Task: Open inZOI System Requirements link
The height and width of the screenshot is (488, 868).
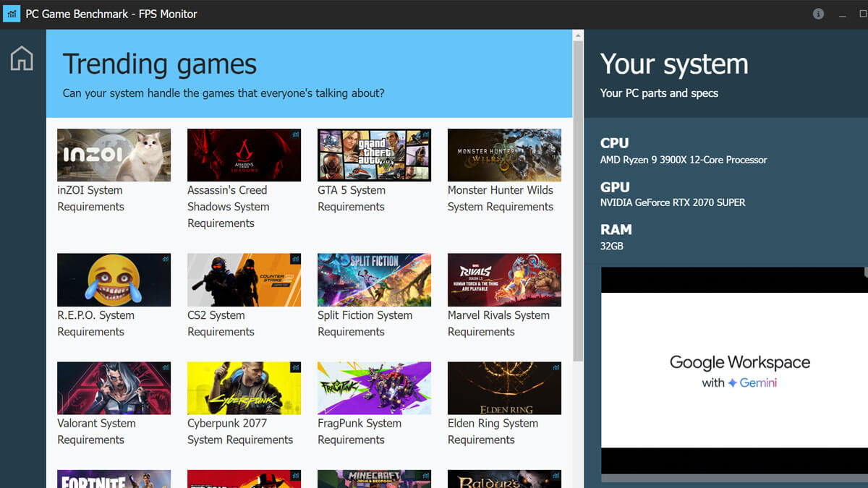Action: (90, 198)
